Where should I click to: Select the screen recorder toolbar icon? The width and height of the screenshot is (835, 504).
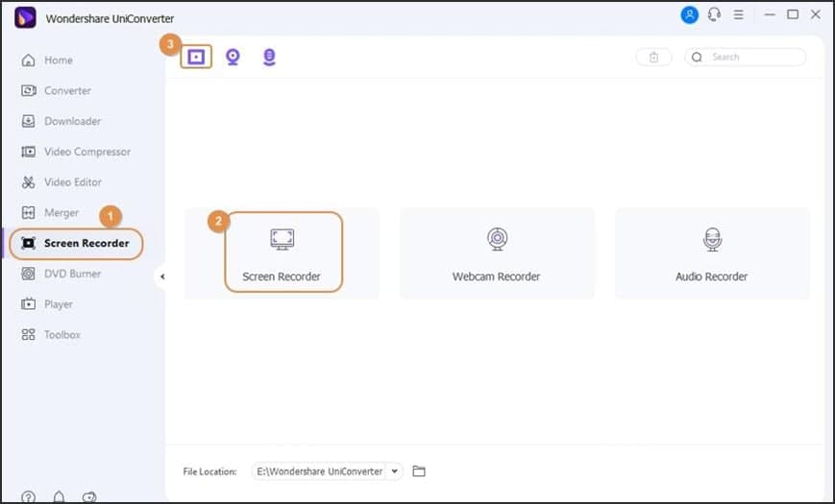196,57
